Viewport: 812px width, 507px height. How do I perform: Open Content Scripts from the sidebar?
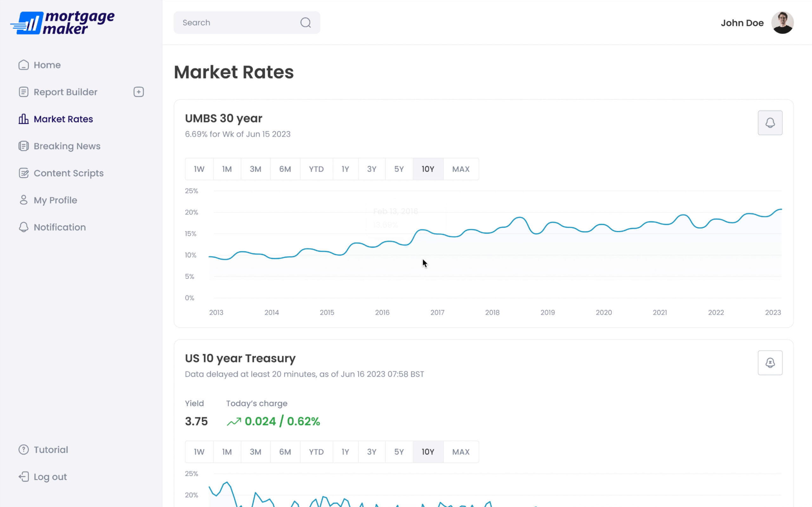pyautogui.click(x=69, y=173)
